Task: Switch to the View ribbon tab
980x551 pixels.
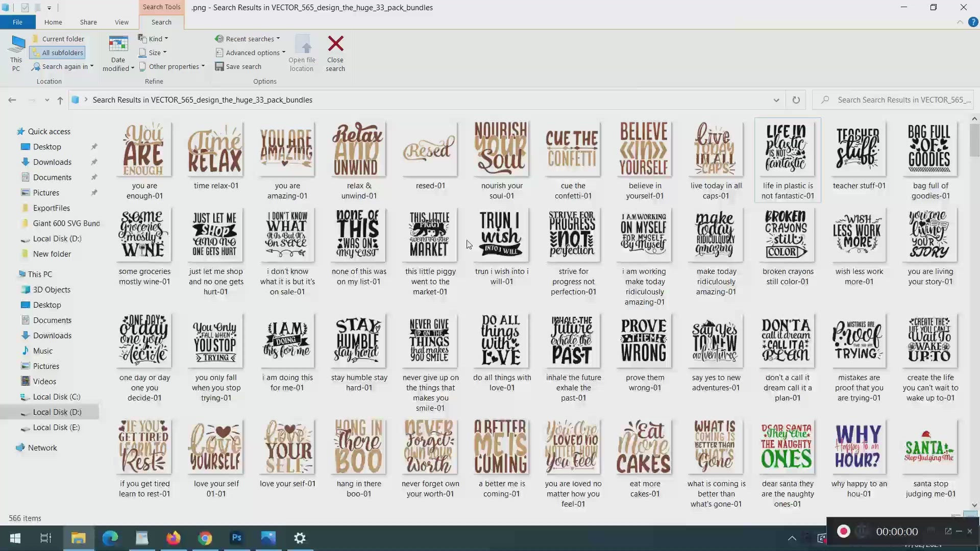Action: pyautogui.click(x=121, y=22)
